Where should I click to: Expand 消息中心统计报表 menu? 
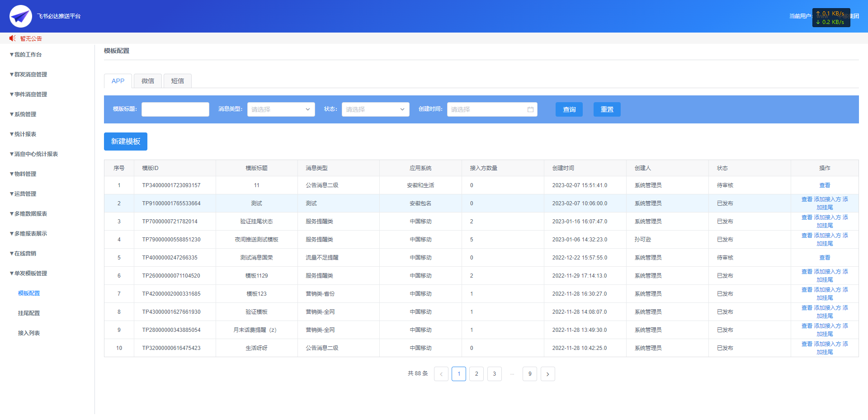tap(34, 154)
